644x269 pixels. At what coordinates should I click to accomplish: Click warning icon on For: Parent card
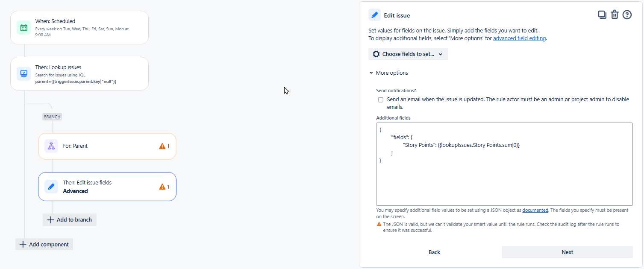click(162, 146)
